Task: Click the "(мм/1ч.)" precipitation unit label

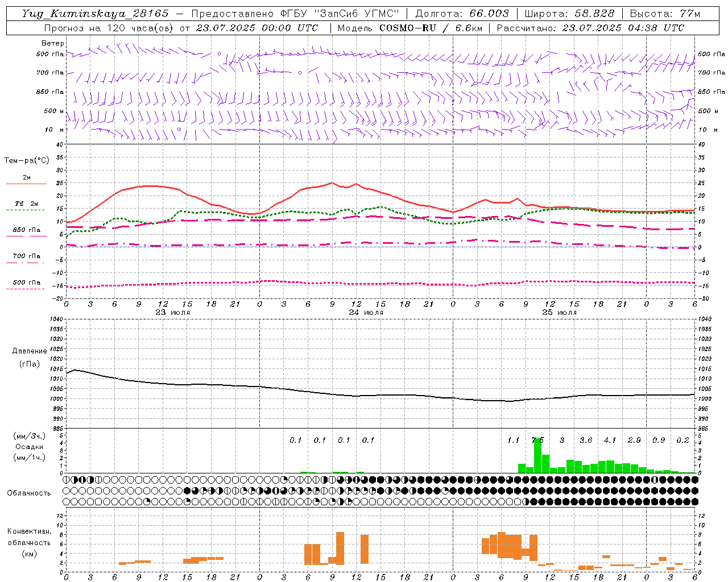Action: point(29,458)
